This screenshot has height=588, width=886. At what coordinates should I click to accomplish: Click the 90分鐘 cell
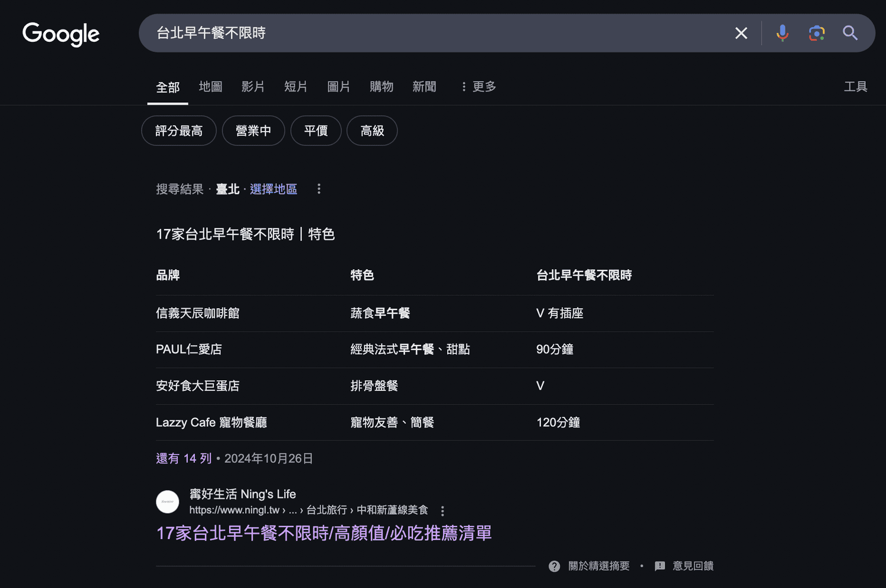555,349
